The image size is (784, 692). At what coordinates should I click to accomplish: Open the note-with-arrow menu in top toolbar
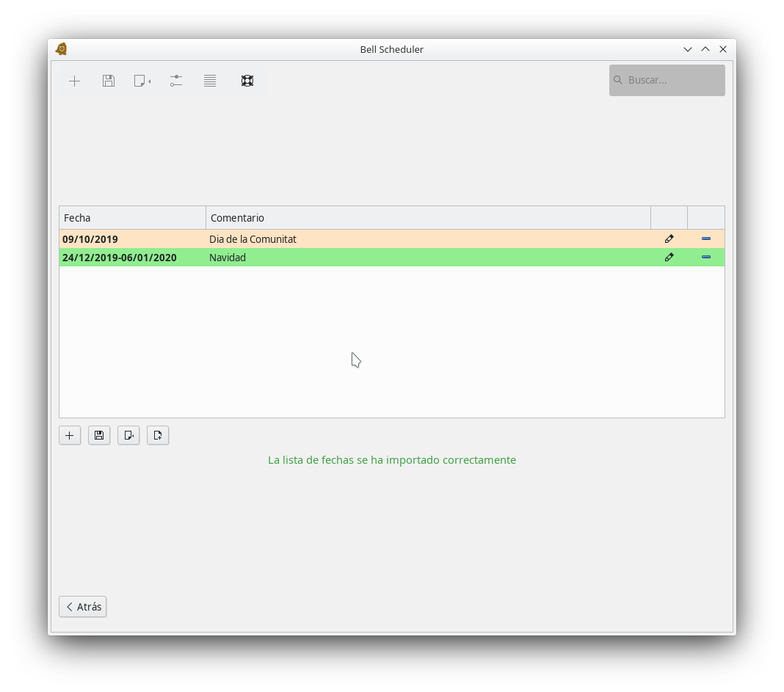pos(142,81)
